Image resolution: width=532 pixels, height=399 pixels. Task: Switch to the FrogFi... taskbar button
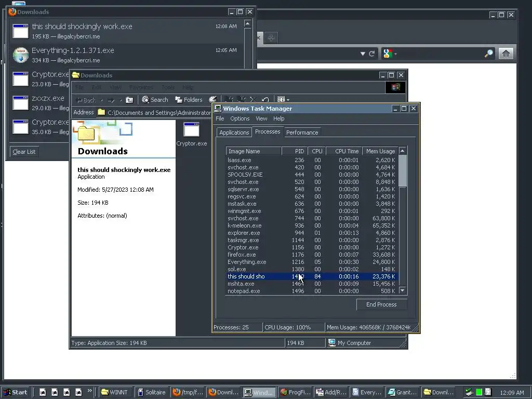tap(295, 392)
